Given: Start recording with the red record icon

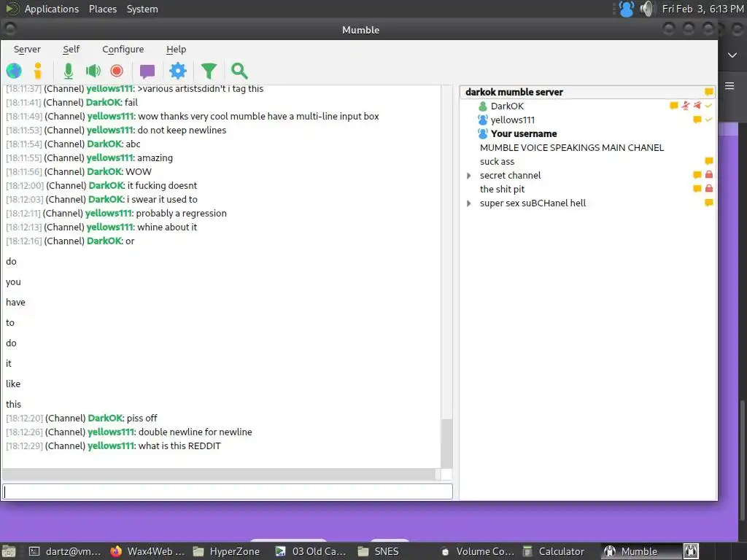Looking at the screenshot, I should (x=117, y=71).
